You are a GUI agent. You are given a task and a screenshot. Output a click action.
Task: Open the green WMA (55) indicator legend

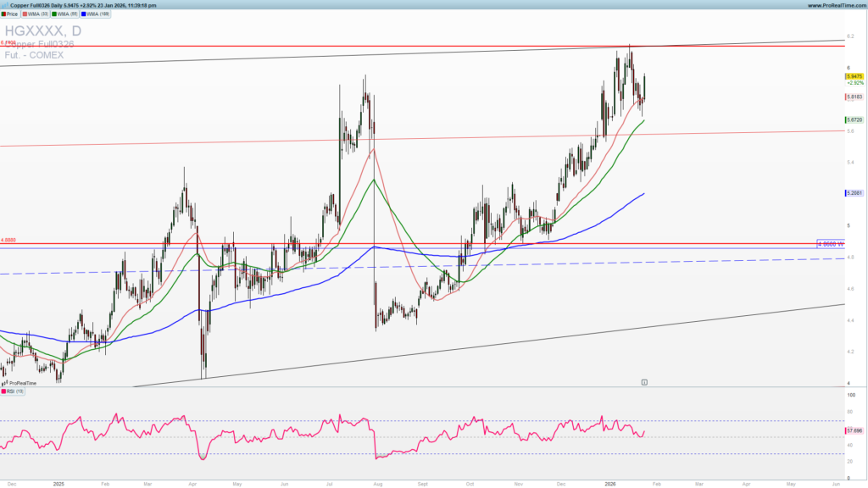coord(64,14)
